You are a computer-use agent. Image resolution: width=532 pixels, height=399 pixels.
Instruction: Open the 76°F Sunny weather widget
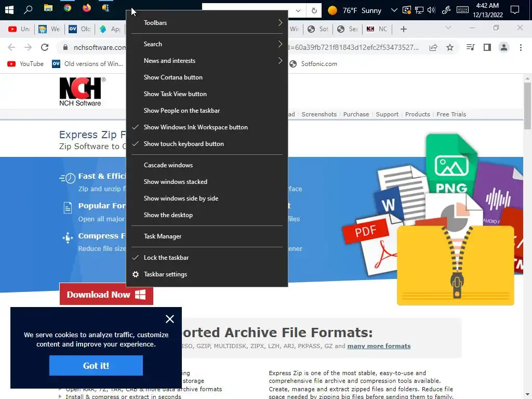[x=354, y=10]
